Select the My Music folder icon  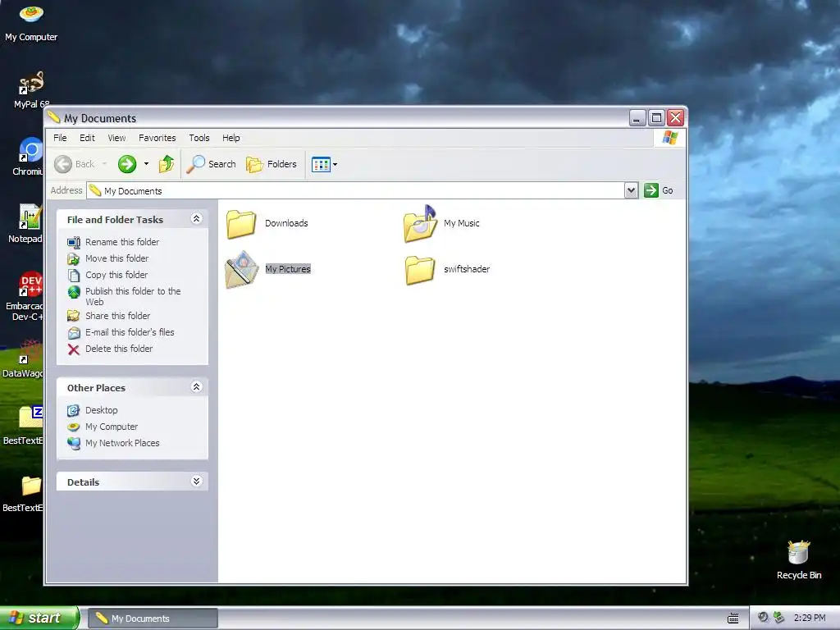[420, 224]
